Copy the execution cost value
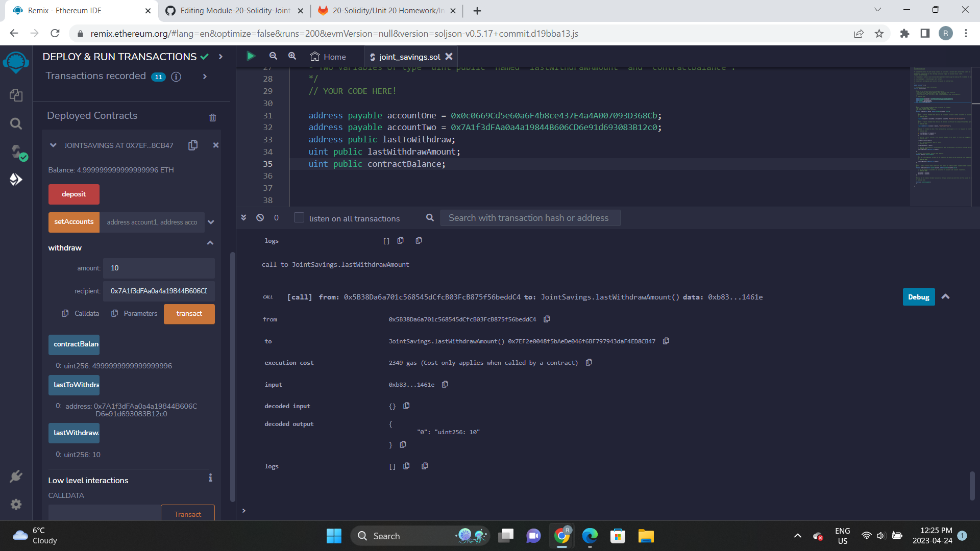 (589, 362)
